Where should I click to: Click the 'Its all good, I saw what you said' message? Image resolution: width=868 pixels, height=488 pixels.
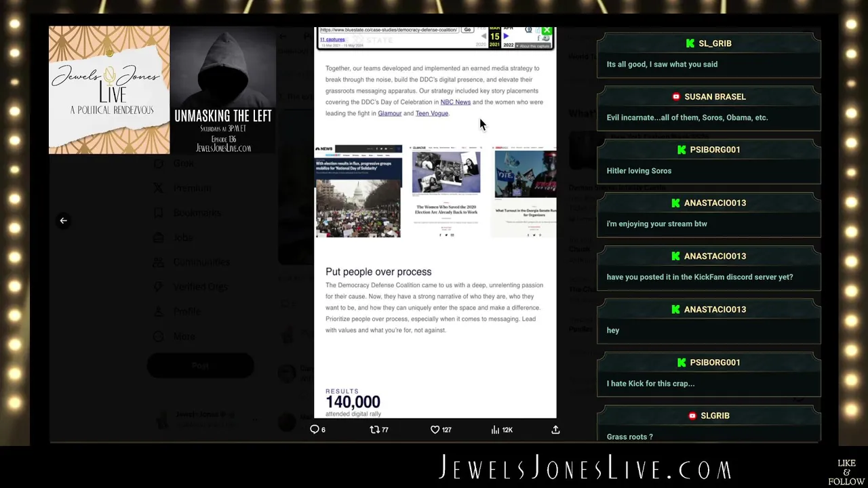point(662,64)
